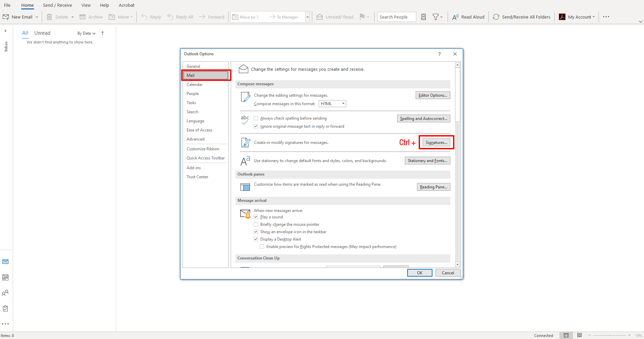Open the By Date sort dropdown
644x339 pixels.
(x=87, y=33)
